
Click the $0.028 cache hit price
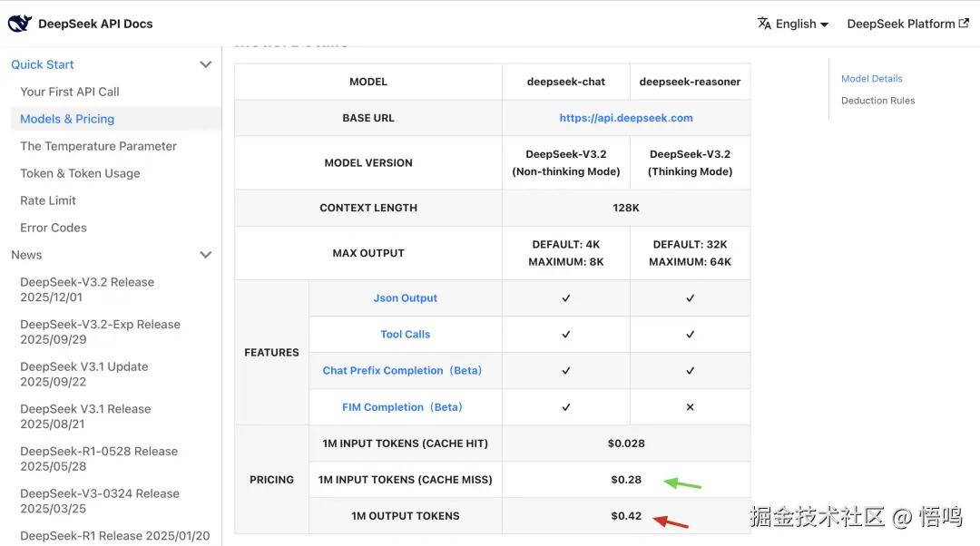tap(625, 443)
